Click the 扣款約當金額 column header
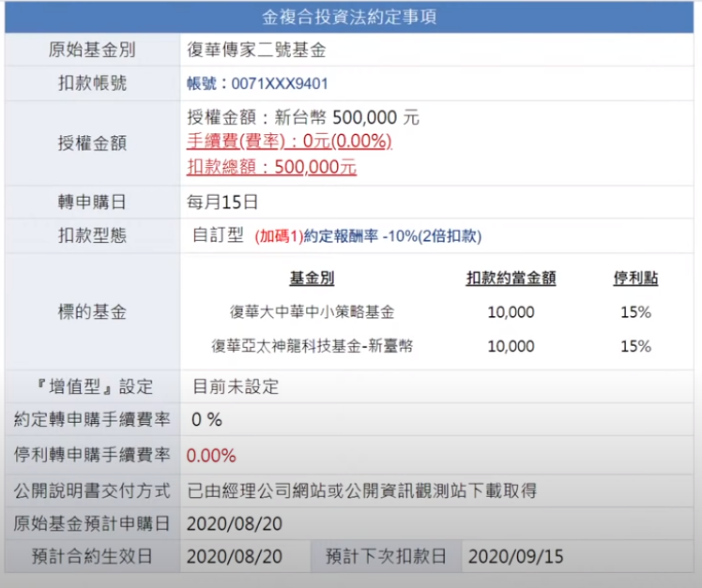Viewport: 702px width, 588px height. [511, 279]
